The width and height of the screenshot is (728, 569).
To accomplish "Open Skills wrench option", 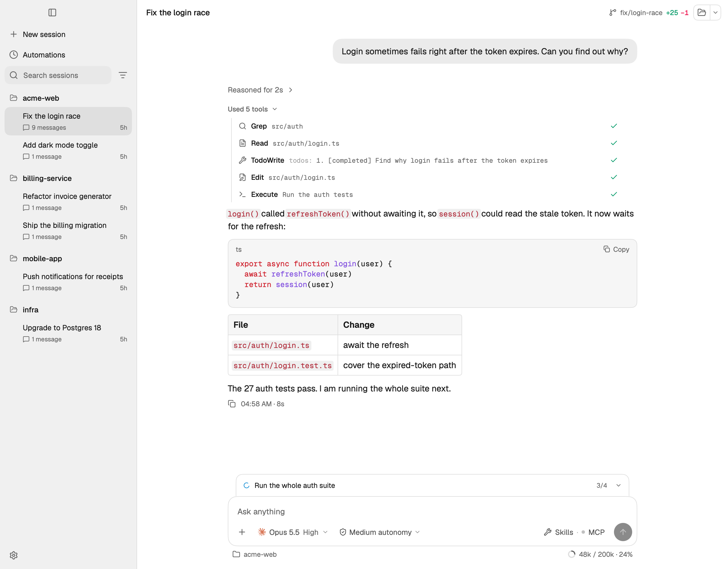I will click(x=558, y=532).
